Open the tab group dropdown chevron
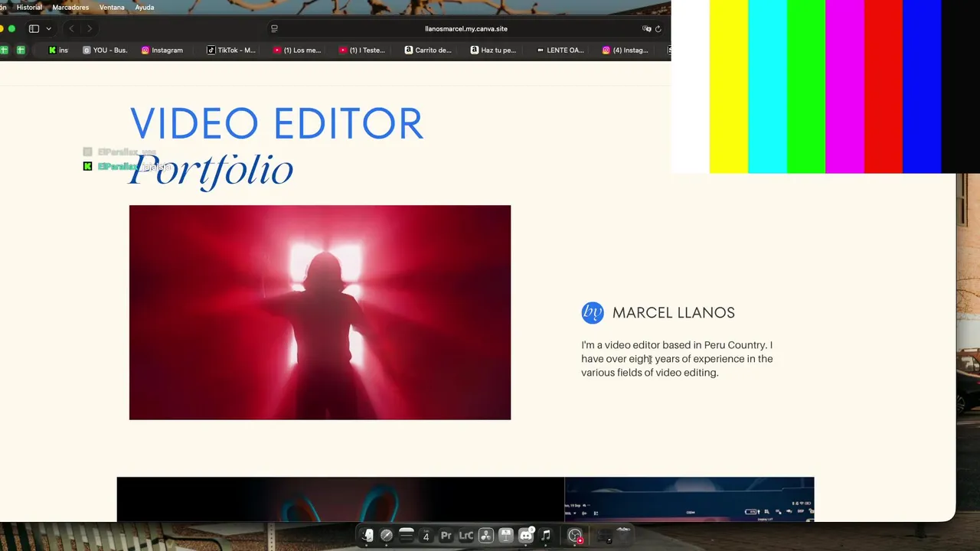This screenshot has width=980, height=551. coord(48,29)
